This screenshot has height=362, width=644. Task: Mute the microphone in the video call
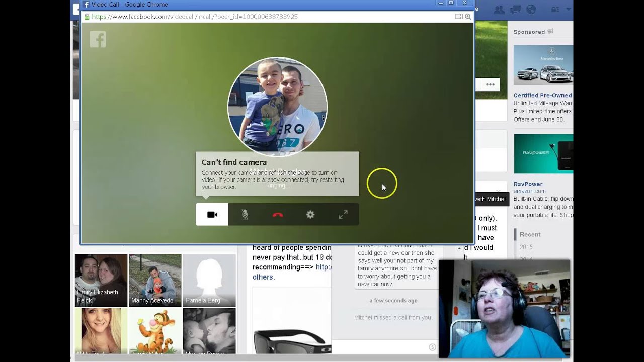(245, 215)
